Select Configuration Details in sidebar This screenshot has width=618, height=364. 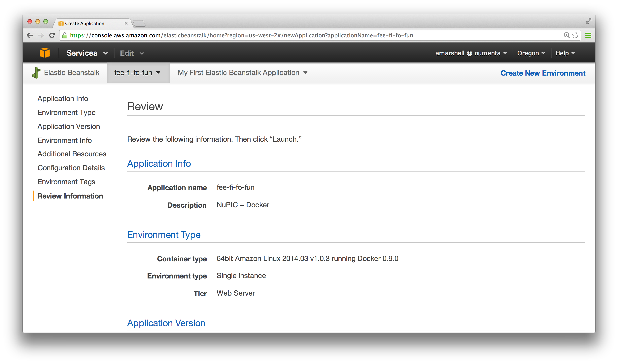[71, 168]
